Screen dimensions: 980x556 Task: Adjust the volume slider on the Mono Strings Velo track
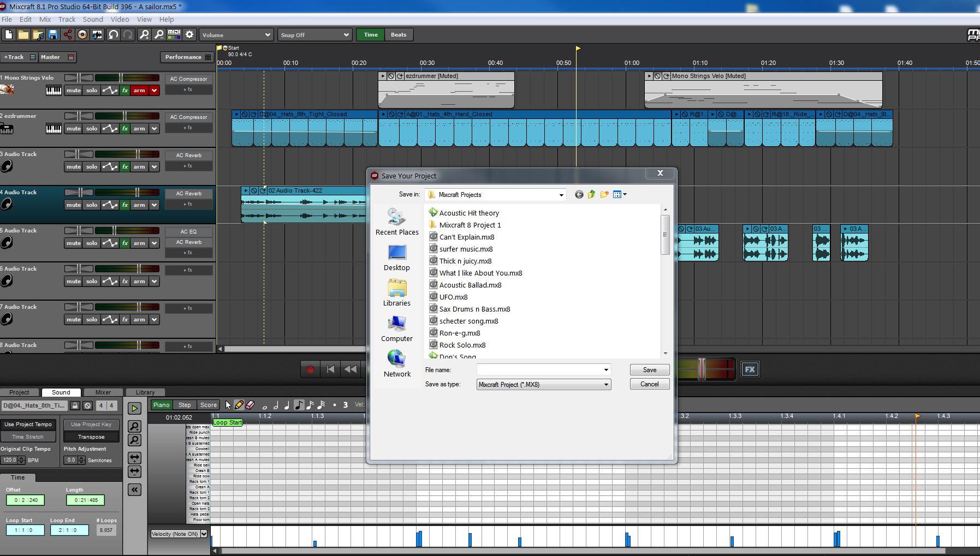(x=121, y=77)
